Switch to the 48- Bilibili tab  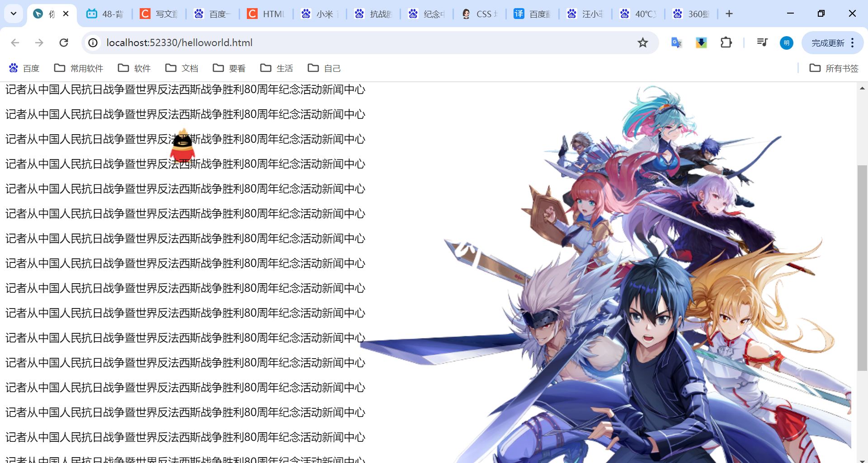(105, 14)
